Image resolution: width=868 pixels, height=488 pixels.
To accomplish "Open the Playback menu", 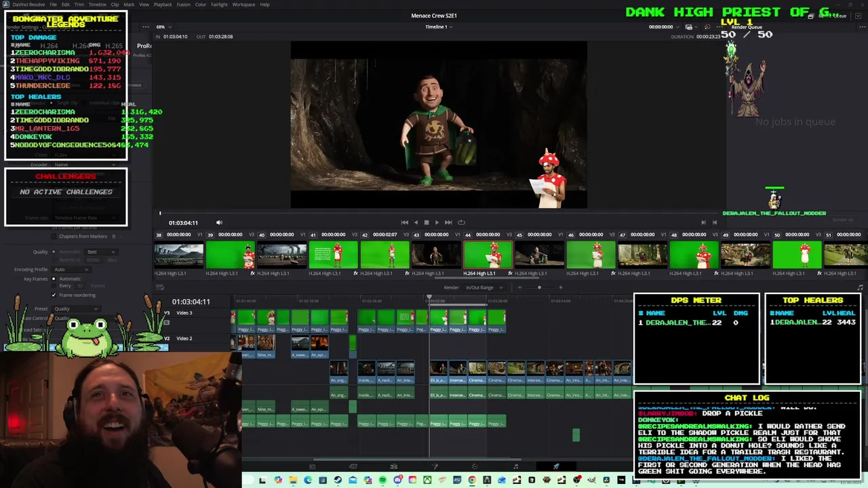I will (163, 5).
